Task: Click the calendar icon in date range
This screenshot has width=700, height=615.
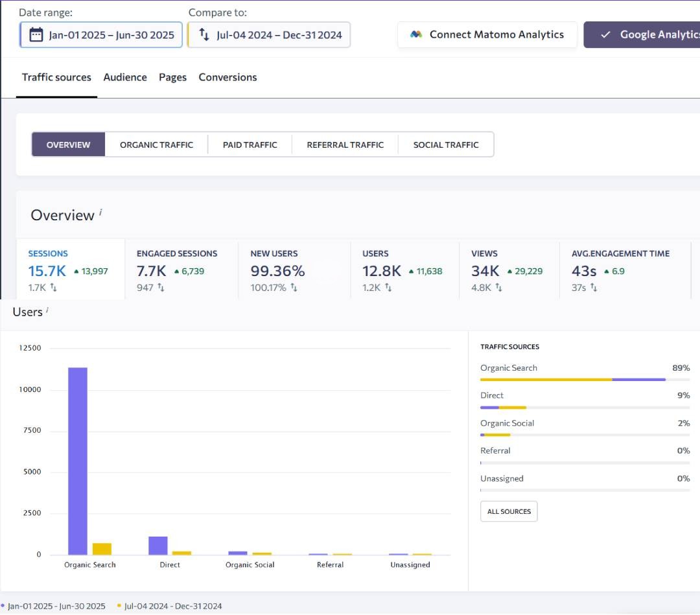Action: [36, 35]
